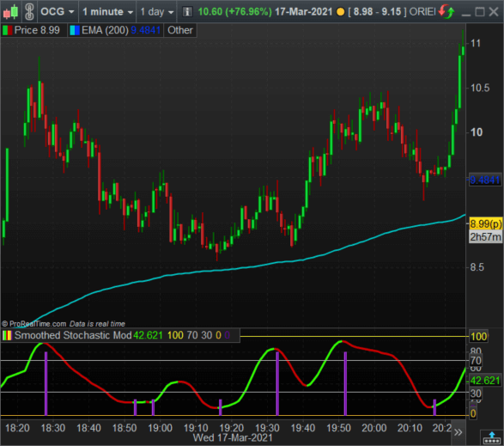Click the stochastic value 42.621 in header

[148, 335]
